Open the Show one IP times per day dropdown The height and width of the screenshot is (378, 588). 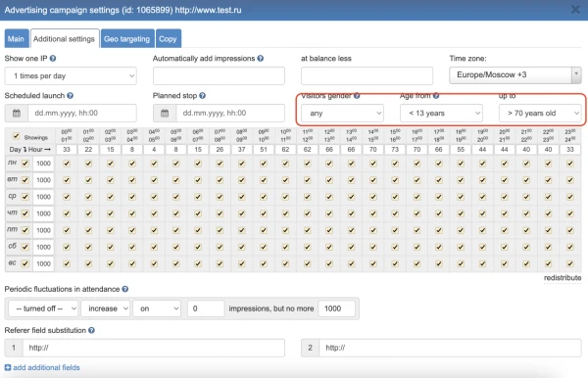[71, 76]
